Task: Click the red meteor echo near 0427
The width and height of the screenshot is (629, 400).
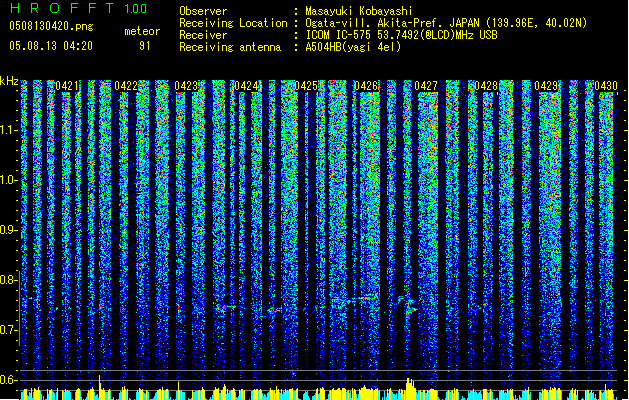Action: 410,311
